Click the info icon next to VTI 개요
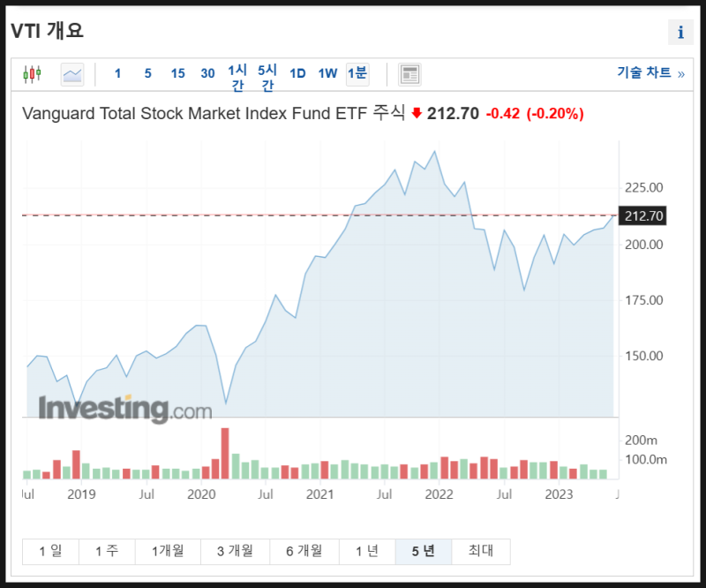This screenshot has width=706, height=588. (680, 32)
